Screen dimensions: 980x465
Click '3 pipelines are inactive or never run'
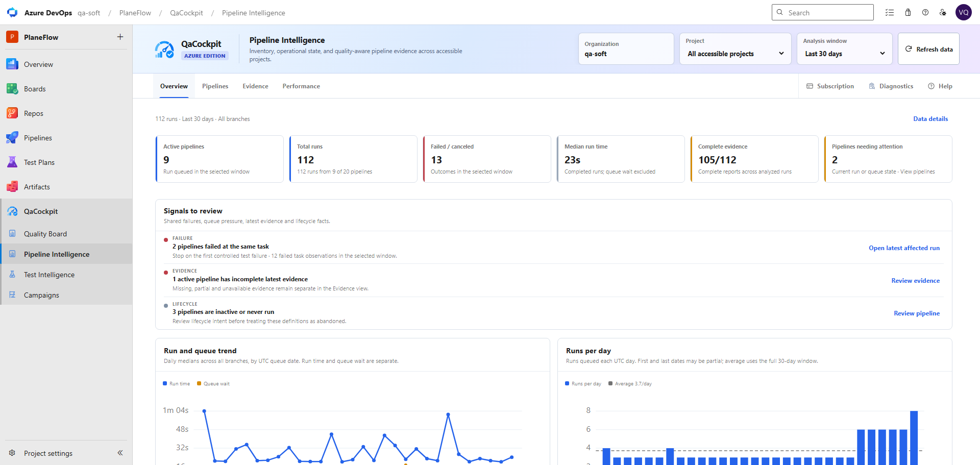pos(223,312)
